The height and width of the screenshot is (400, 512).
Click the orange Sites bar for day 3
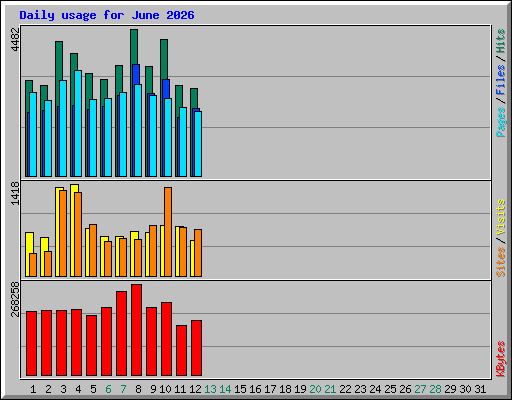(x=63, y=233)
